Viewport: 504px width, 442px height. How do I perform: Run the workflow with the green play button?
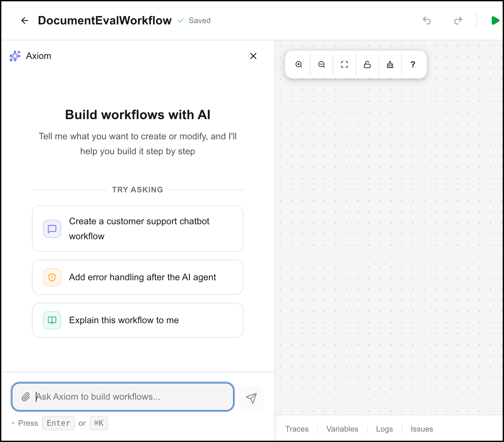pyautogui.click(x=495, y=21)
